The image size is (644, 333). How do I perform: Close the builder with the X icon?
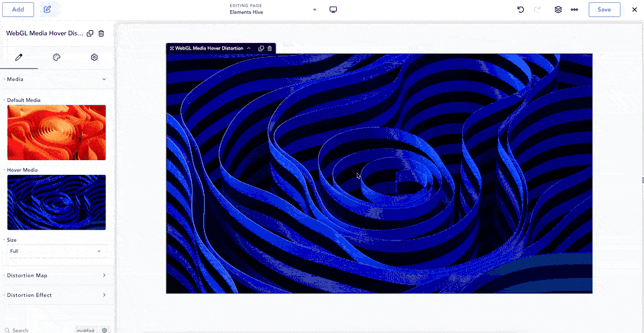click(x=634, y=9)
